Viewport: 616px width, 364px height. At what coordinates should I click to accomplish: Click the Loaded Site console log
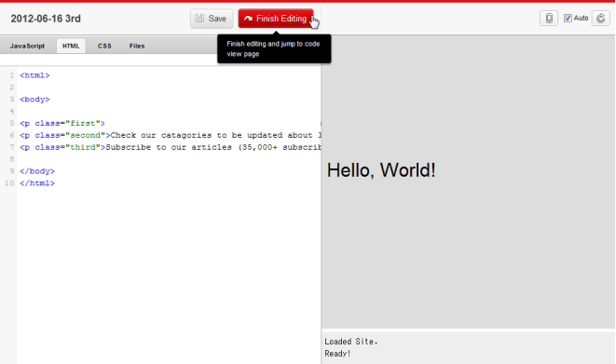coord(350,342)
